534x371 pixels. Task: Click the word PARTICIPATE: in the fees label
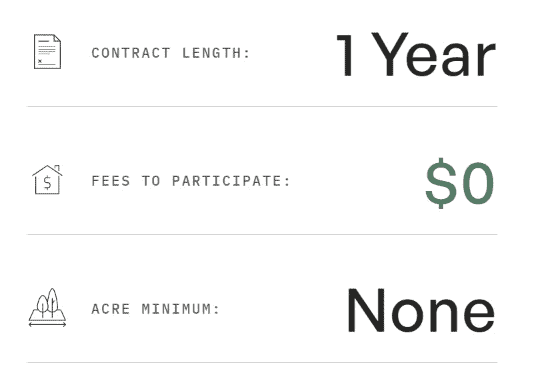(231, 181)
